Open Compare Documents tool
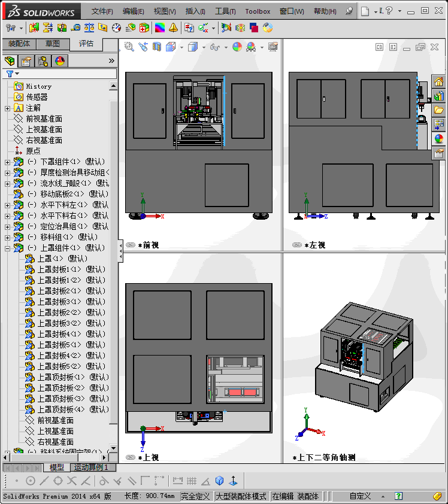Screen dimensions: 448x504 [x=189, y=28]
